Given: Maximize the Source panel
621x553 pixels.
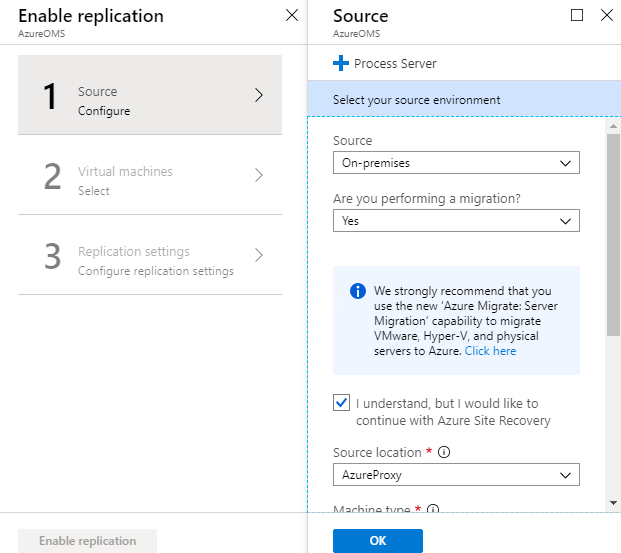Looking at the screenshot, I should [577, 15].
